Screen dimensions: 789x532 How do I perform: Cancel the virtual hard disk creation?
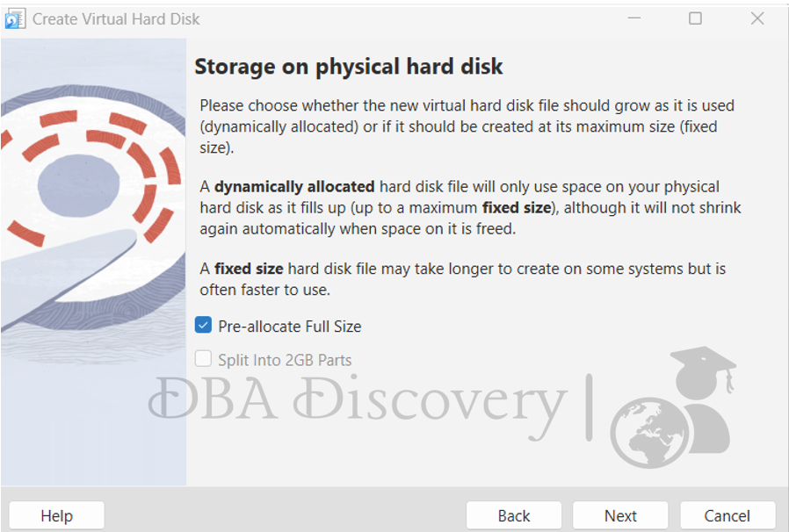(727, 515)
